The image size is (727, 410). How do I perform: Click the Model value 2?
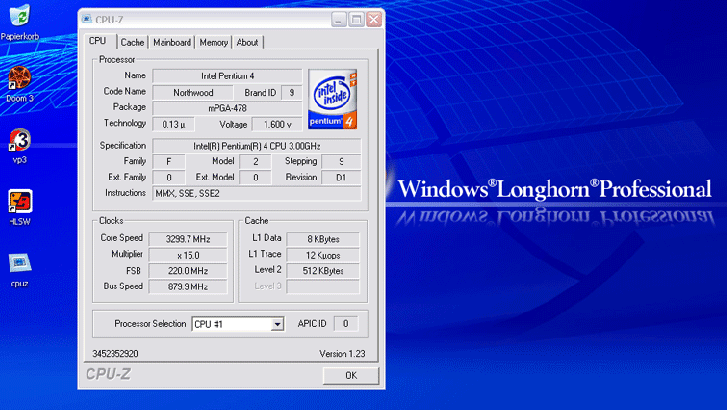coord(255,161)
